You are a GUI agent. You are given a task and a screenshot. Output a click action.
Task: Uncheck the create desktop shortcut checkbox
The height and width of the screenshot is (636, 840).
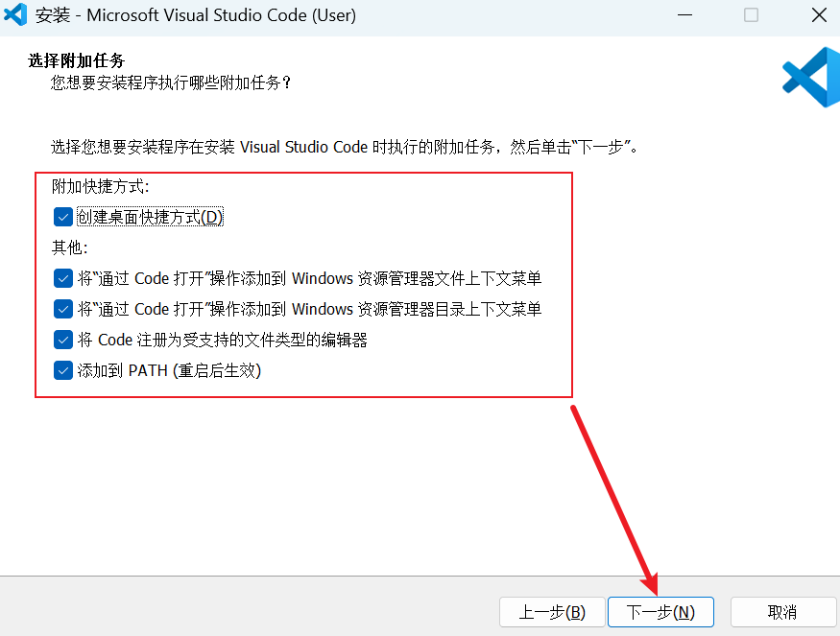(x=63, y=217)
